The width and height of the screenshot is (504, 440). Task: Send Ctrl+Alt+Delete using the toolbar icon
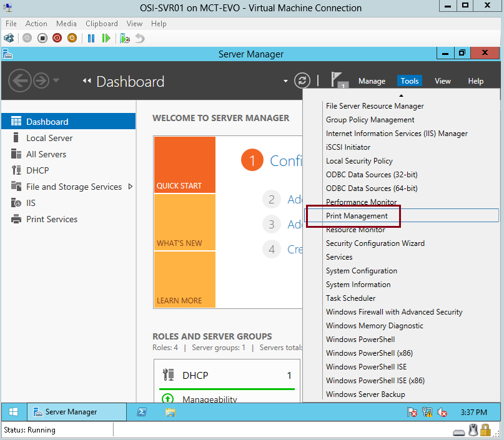pos(9,37)
